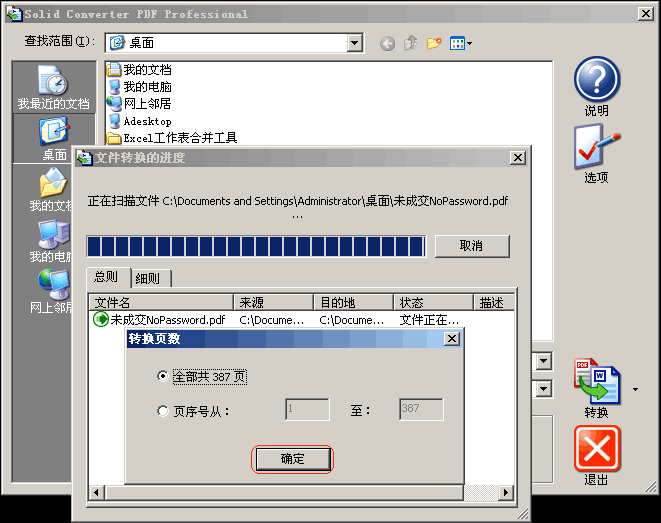Click the 目的地 column header
This screenshot has width=661, height=523.
click(353, 302)
